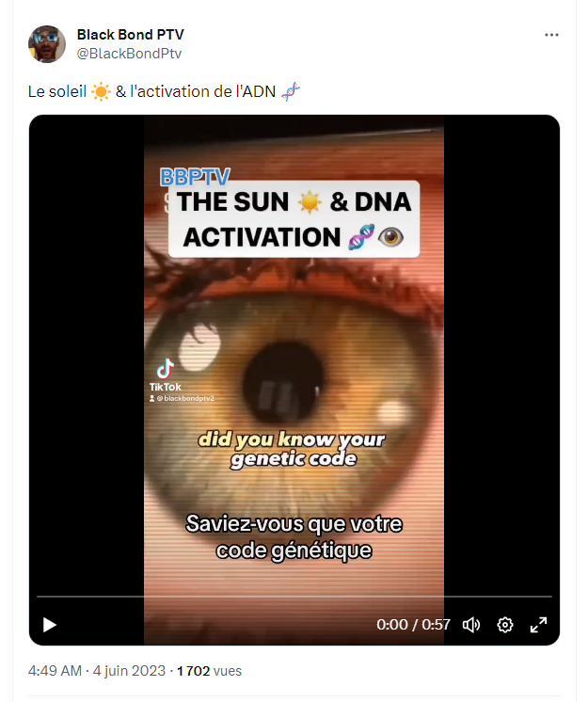588x702 pixels.
Task: Visit the @BlackBondPtv handle link
Action: (x=129, y=54)
